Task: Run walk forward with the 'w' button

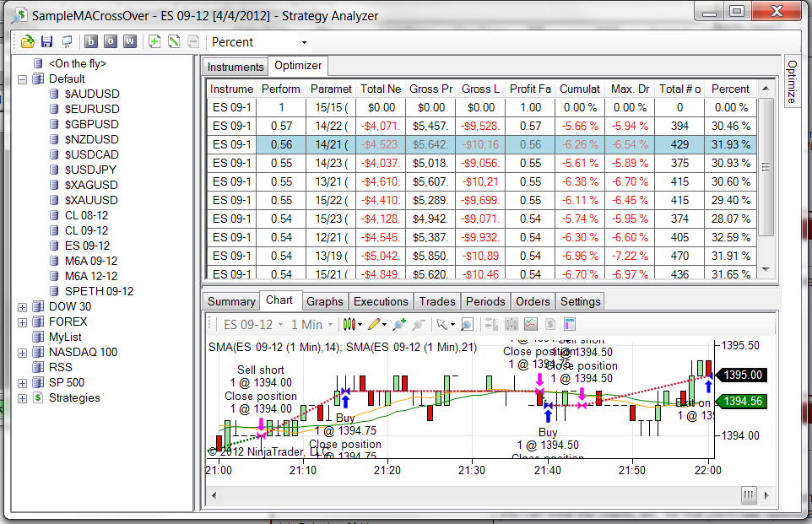Action: pyautogui.click(x=130, y=42)
